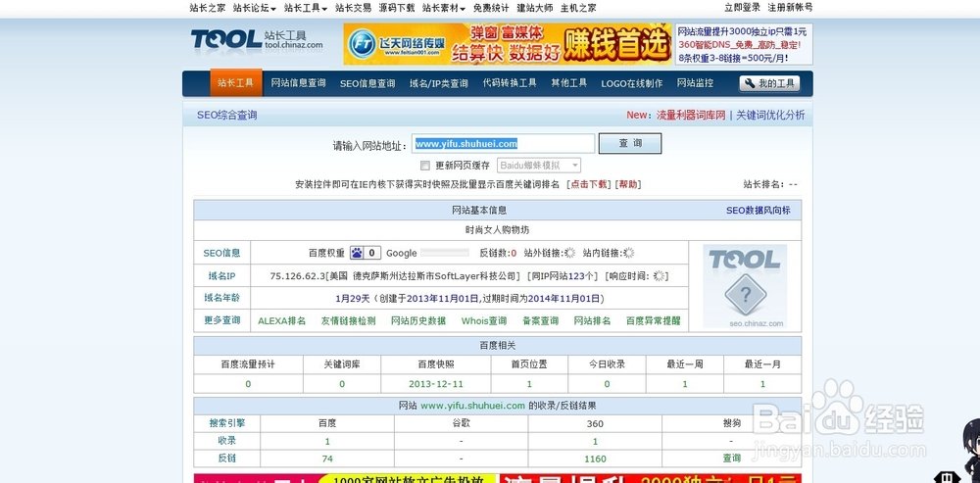Click the TOOL 站长工具 logo

click(257, 39)
